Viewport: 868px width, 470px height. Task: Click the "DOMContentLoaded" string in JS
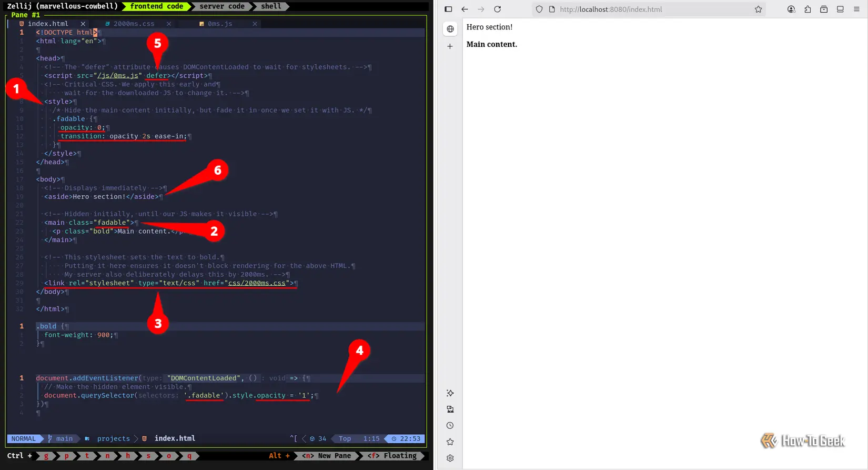pos(204,378)
